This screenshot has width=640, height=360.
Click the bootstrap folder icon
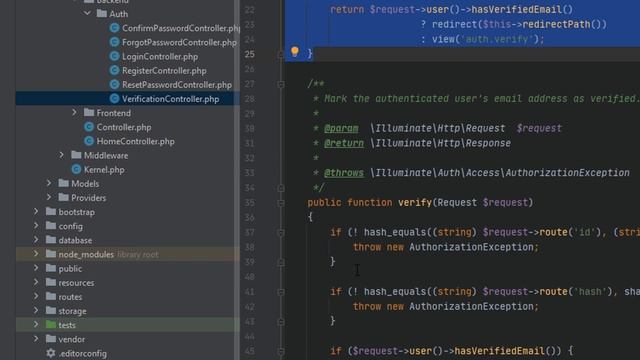(x=51, y=211)
